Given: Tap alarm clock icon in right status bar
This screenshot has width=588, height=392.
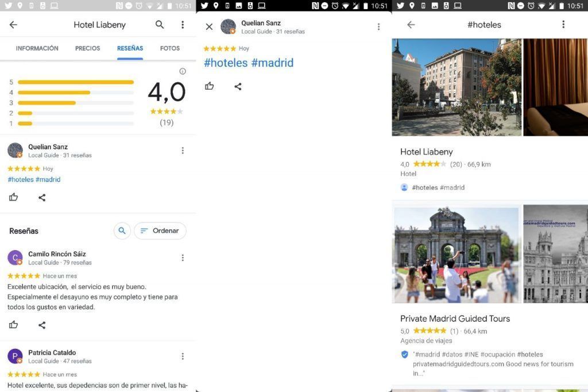Looking at the screenshot, I should click(531, 6).
